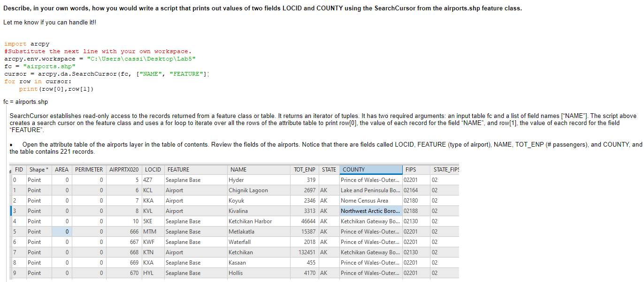Click the FIPS column header
Screen dimensions: 644x282
(x=416, y=170)
